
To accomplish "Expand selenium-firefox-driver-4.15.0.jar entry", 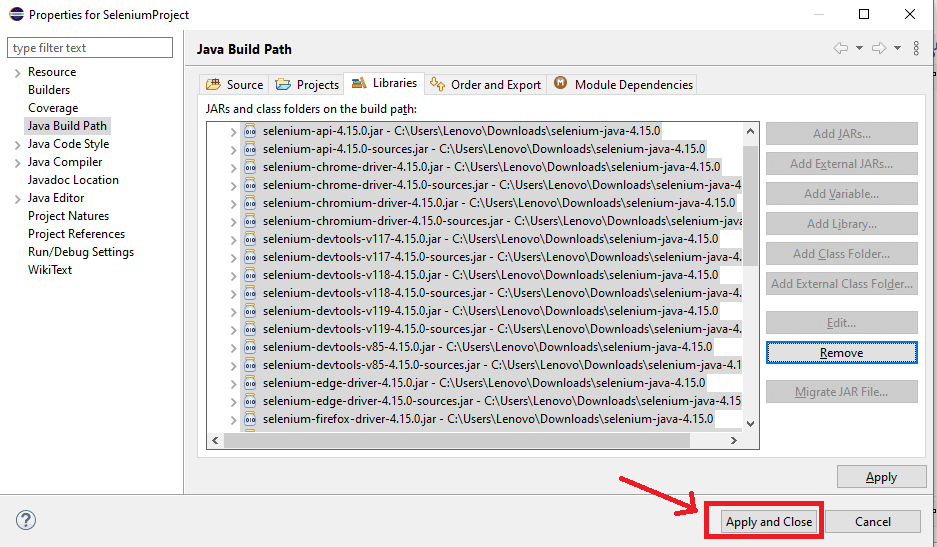I will tap(234, 420).
